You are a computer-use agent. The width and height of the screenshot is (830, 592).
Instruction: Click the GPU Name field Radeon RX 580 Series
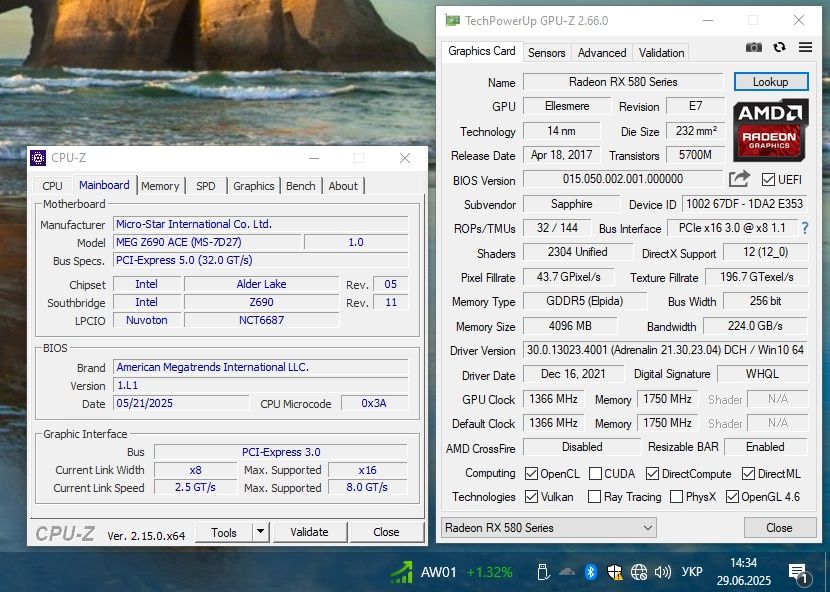pos(623,82)
